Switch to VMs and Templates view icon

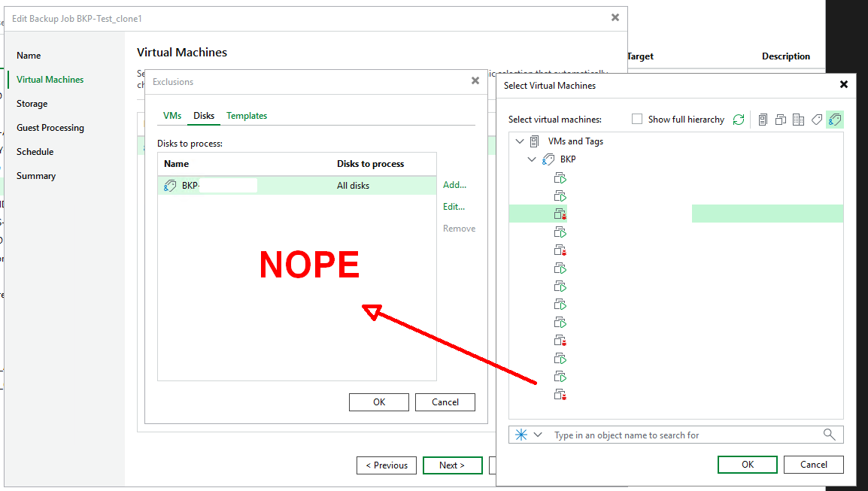pyautogui.click(x=781, y=120)
